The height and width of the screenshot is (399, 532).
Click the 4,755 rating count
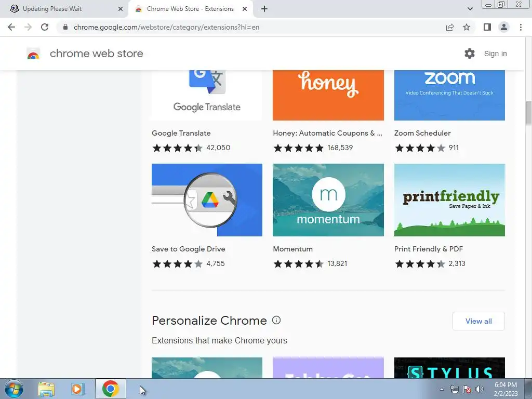pos(216,263)
